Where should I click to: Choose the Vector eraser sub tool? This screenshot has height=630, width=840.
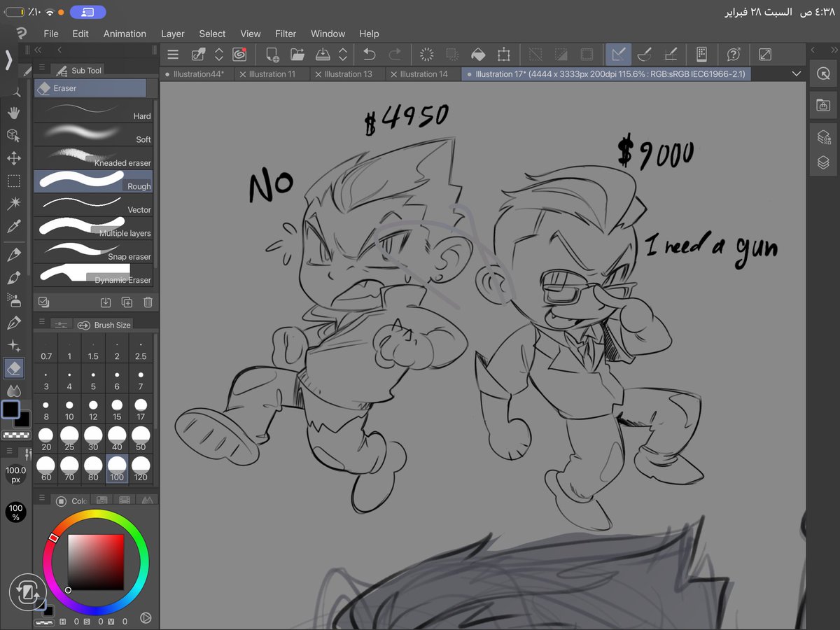click(93, 204)
